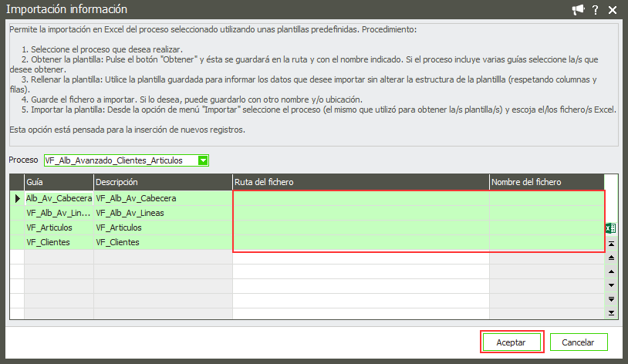
Task: Click the page-up arrow in grid navigator
Action: (x=612, y=257)
